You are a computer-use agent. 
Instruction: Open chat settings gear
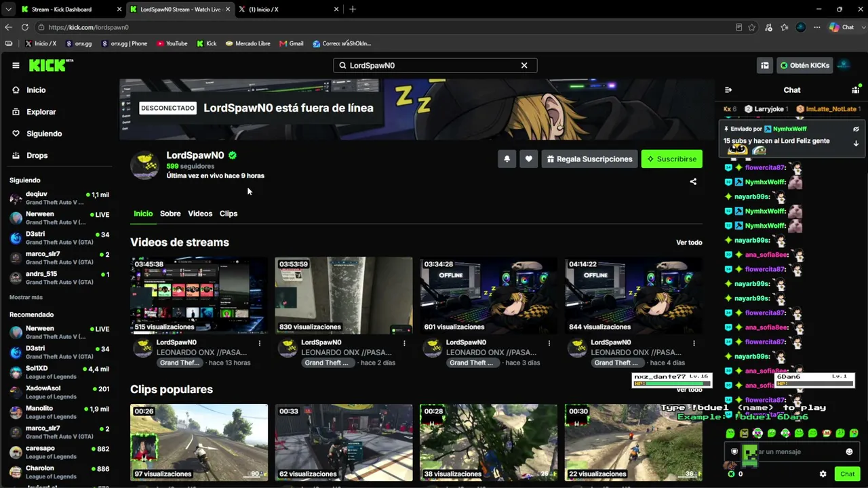point(823,474)
